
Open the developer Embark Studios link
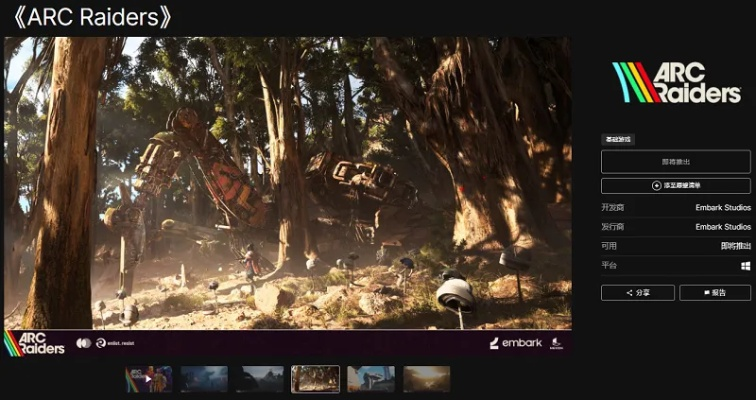pos(722,208)
